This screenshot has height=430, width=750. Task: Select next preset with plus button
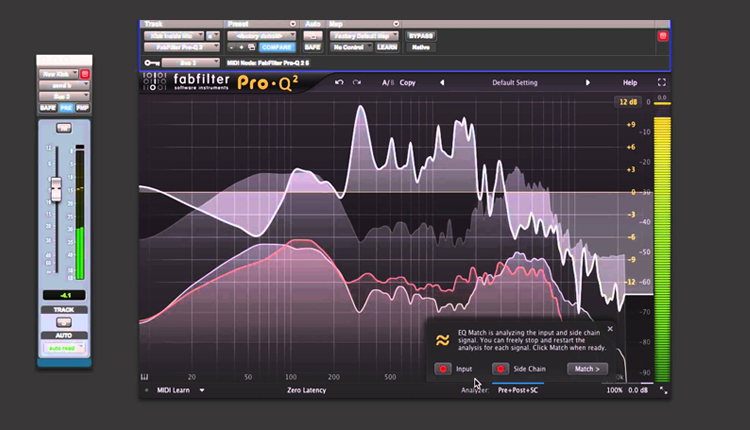[241, 47]
